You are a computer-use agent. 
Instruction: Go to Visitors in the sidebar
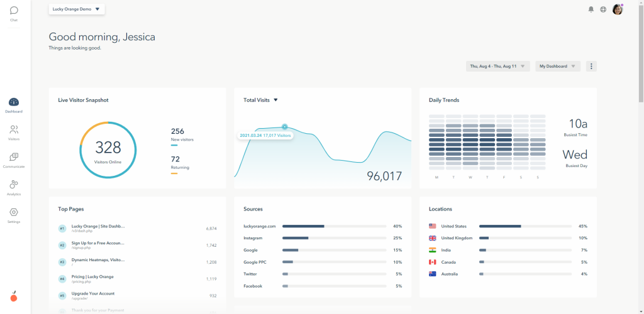pos(14,133)
